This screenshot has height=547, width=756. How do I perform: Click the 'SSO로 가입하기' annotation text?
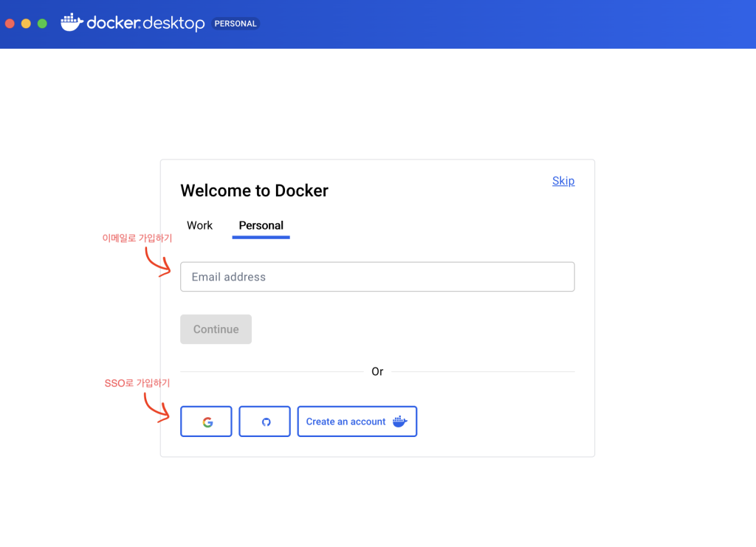tap(137, 383)
